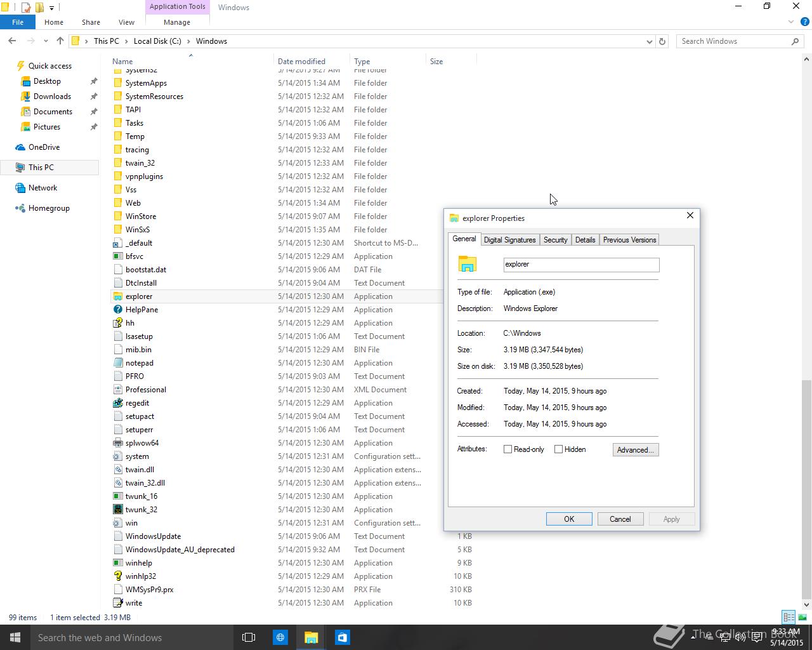
Task: Click the bfsvc application icon
Action: pos(117,256)
